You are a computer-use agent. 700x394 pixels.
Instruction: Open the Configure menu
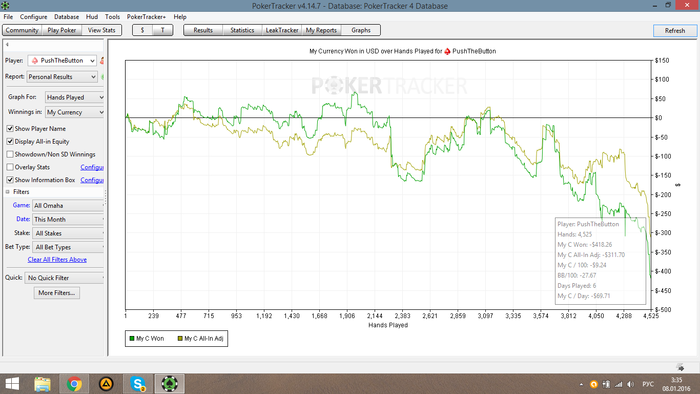[33, 17]
